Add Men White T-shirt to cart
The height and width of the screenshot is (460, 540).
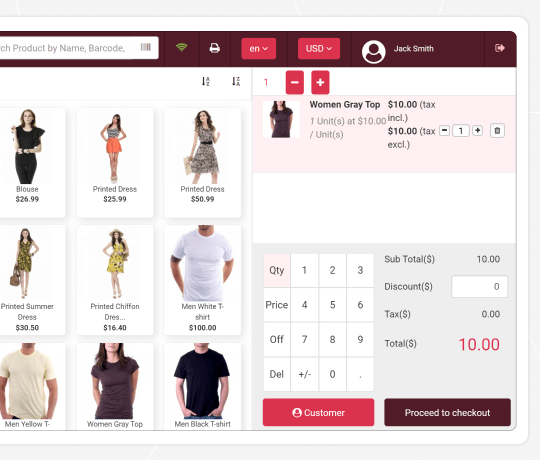pos(202,280)
